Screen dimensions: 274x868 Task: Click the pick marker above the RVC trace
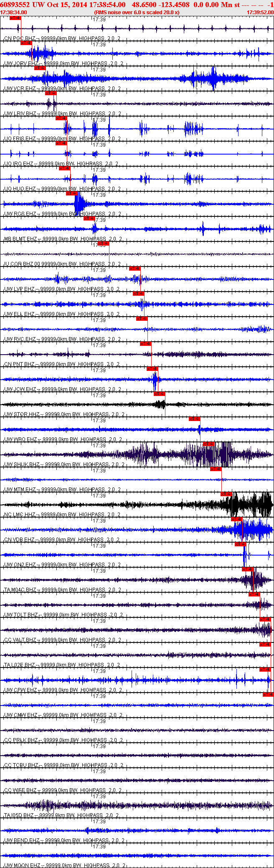click(142, 319)
